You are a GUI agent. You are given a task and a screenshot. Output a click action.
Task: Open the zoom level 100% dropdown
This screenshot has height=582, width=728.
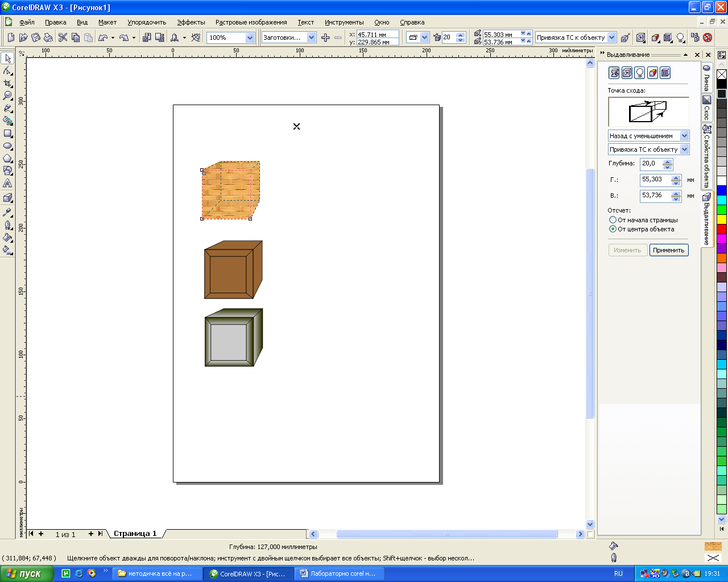[x=250, y=38]
